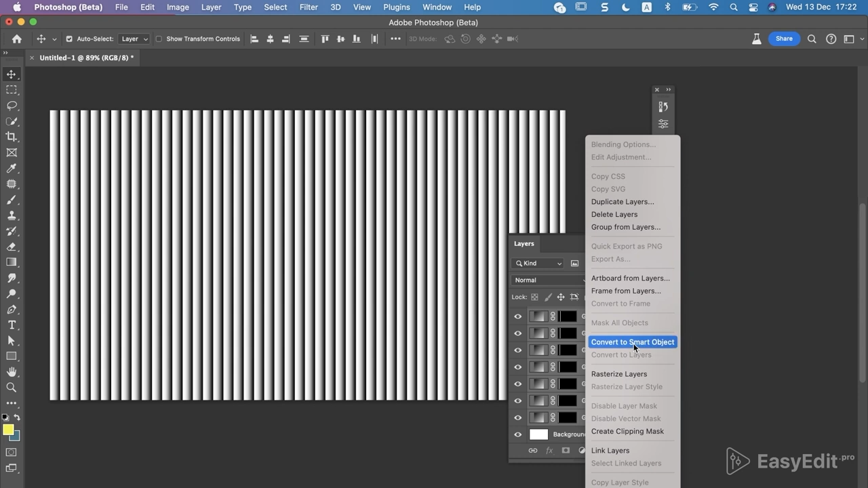Choose Rasterize Layers from context menu
This screenshot has width=868, height=488.
618,374
